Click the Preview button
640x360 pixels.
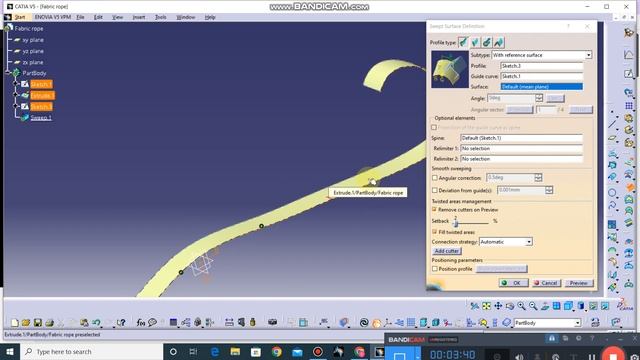(578, 283)
